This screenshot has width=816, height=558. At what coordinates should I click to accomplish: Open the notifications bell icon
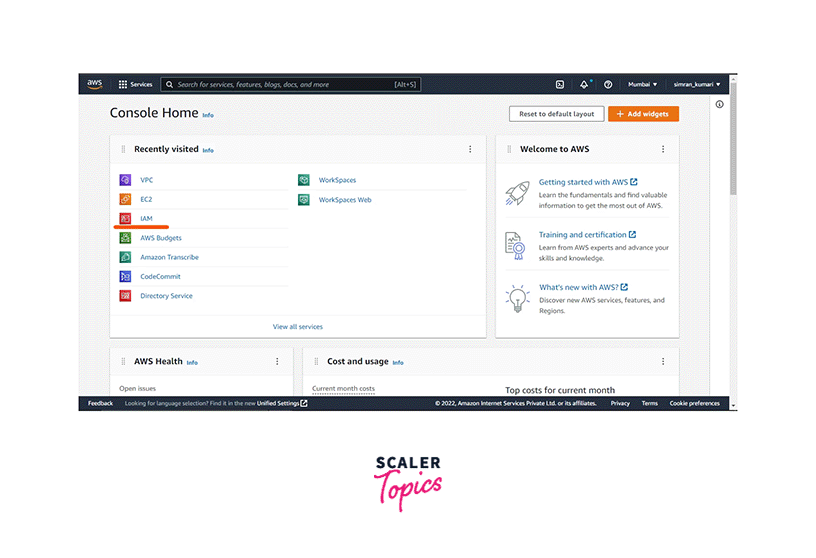[584, 85]
